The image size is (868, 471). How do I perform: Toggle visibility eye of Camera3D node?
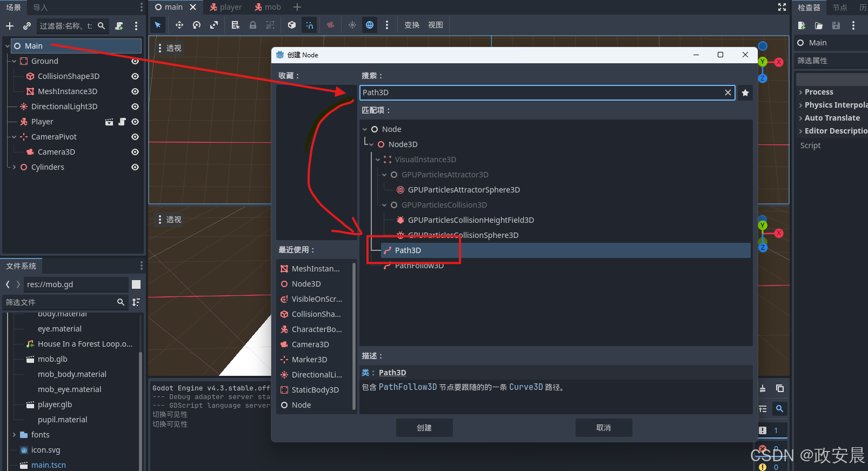(135, 152)
